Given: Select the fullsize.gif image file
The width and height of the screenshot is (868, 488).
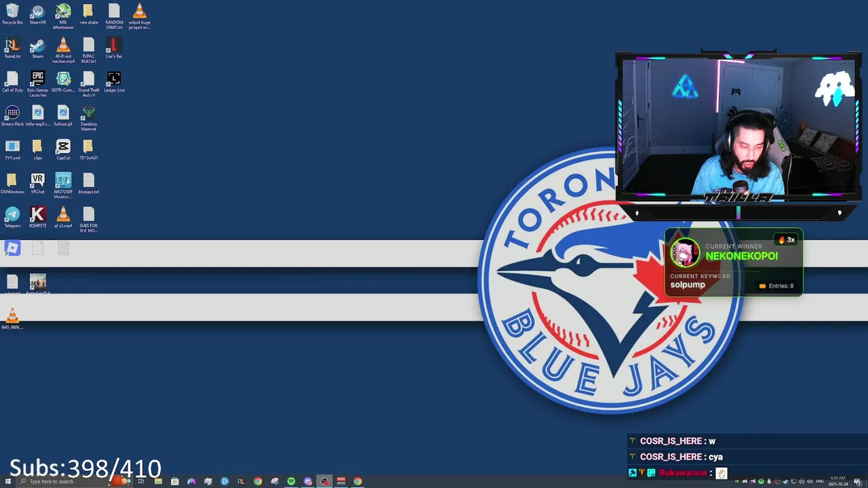Looking at the screenshot, I should 63,116.
